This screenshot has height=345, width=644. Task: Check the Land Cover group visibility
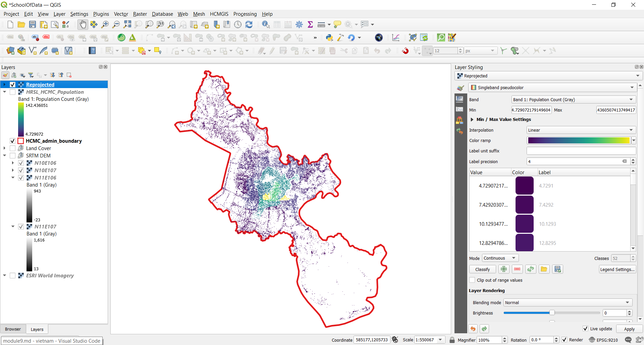coord(13,148)
